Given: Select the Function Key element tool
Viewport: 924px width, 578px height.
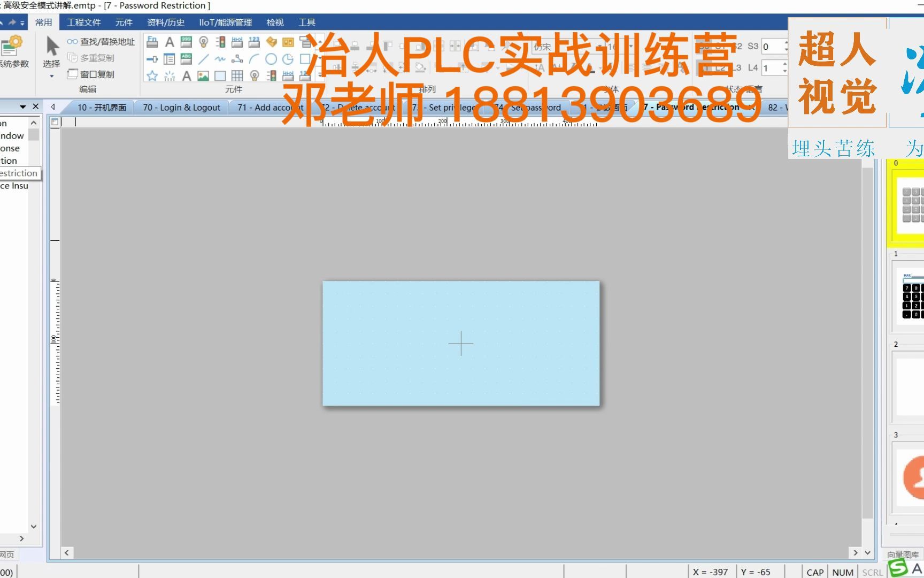Looking at the screenshot, I should point(151,42).
